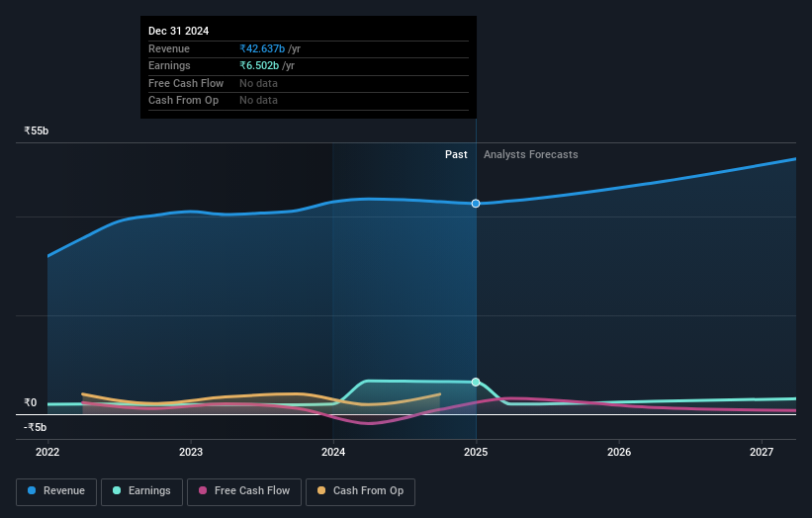Select the Revenue data point at 2025
This screenshot has height=518, width=812.
(476, 204)
